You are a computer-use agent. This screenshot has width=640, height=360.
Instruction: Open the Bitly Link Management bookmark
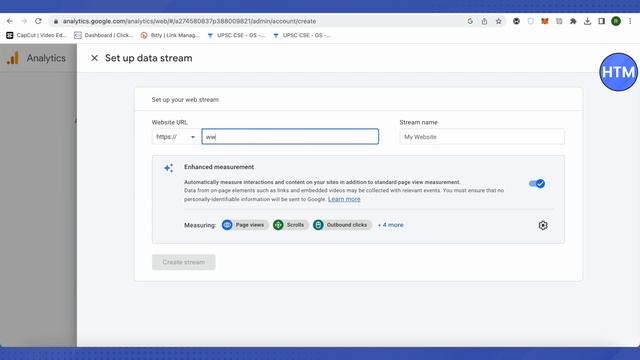click(170, 36)
